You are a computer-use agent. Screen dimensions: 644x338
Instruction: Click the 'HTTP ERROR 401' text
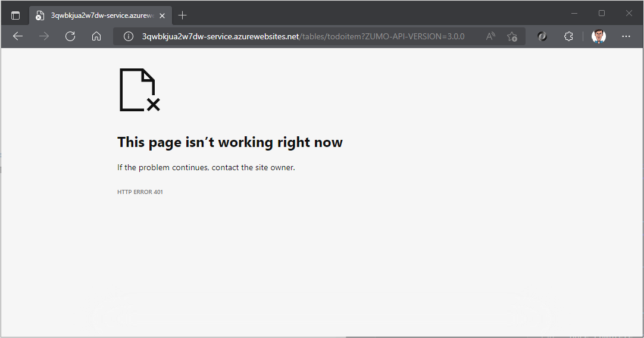140,192
